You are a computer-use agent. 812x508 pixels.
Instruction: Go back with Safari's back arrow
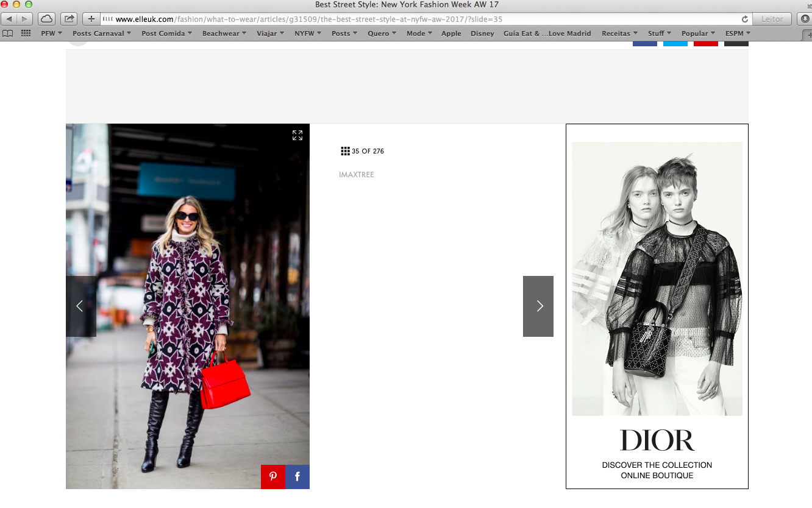click(x=10, y=19)
